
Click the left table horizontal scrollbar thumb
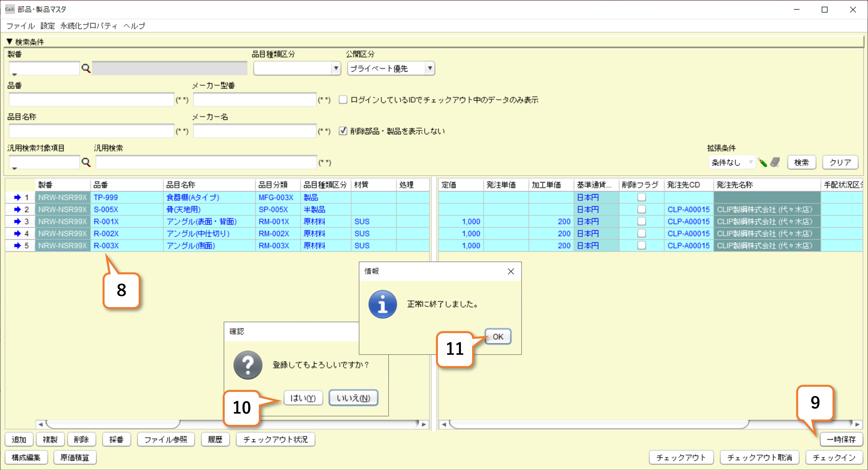113,424
